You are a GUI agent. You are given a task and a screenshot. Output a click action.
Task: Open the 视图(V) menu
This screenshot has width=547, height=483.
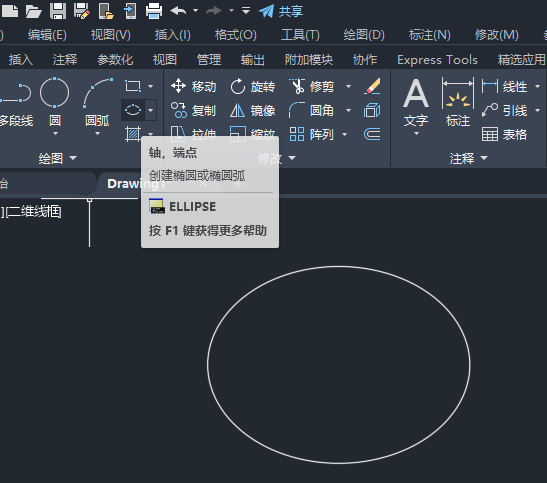(x=111, y=35)
